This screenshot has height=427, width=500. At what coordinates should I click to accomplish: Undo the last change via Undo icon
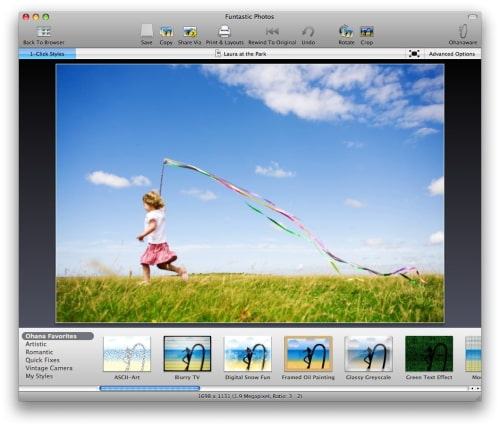(308, 32)
